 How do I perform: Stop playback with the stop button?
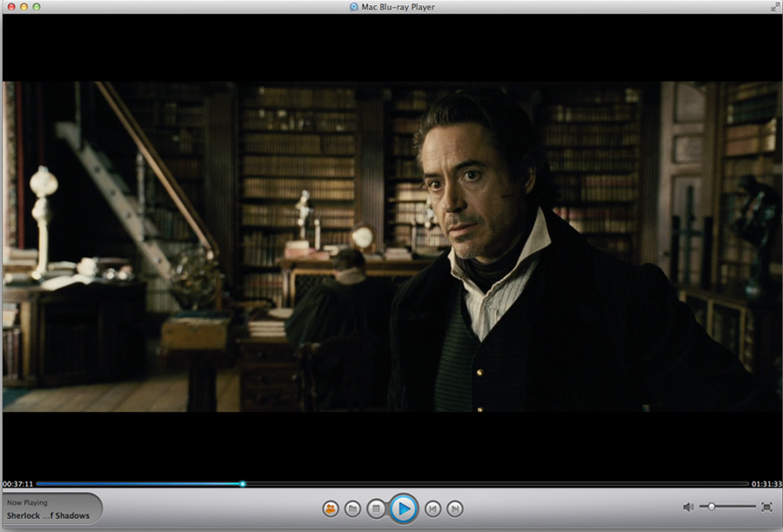tap(376, 509)
